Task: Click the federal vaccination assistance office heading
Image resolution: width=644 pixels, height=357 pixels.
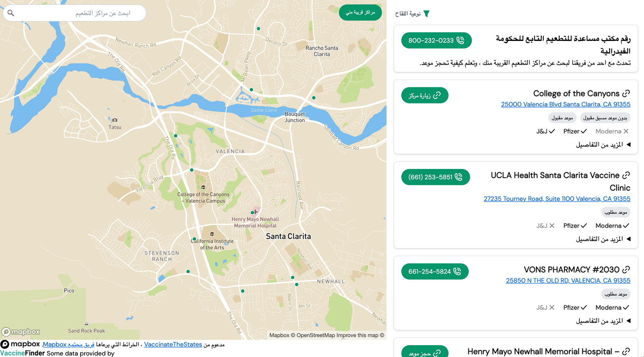Action: [x=563, y=44]
